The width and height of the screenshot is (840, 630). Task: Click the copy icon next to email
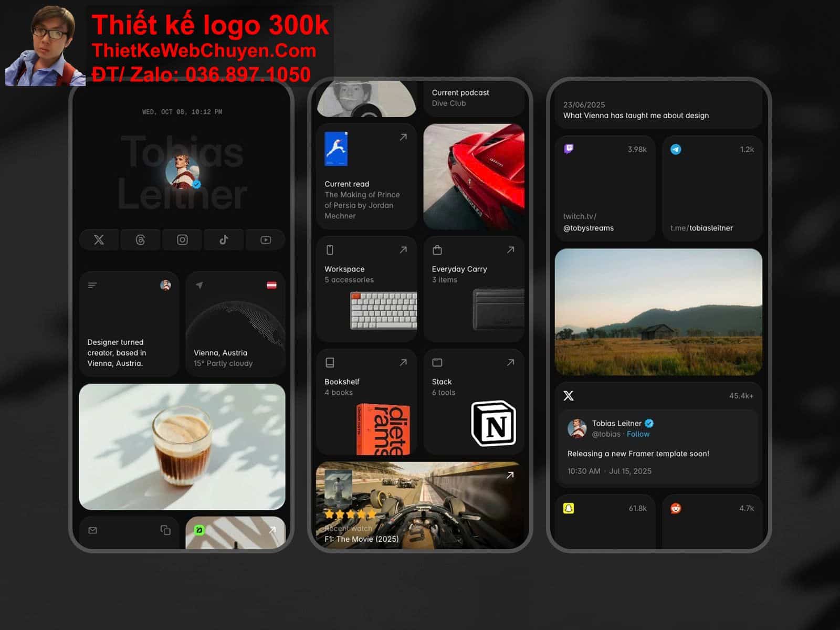click(165, 530)
